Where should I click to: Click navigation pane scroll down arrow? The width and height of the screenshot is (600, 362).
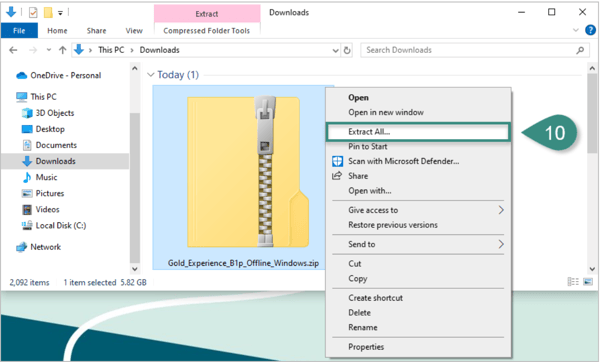(x=135, y=269)
